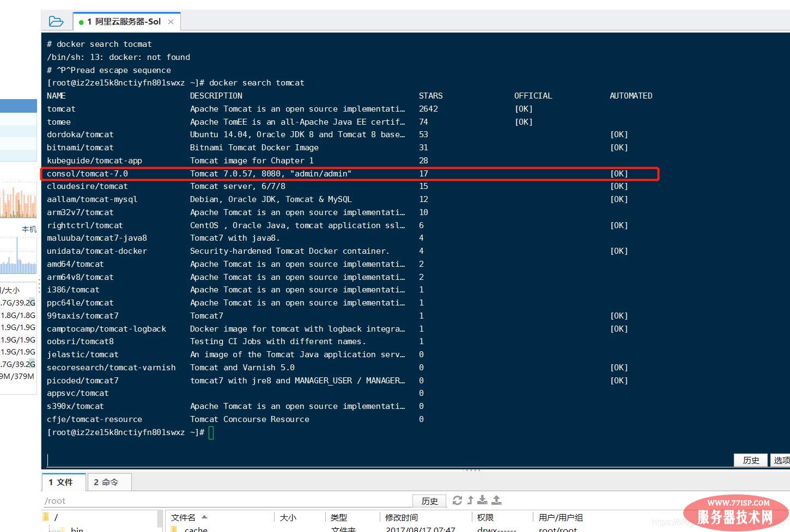This screenshot has height=532, width=790.
Task: Open the session folder icon
Action: [56, 21]
